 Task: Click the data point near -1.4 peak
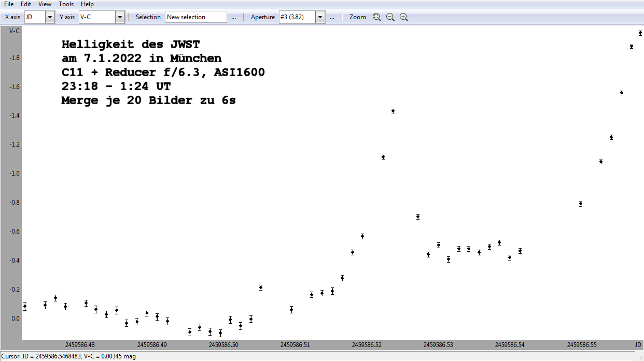click(393, 111)
